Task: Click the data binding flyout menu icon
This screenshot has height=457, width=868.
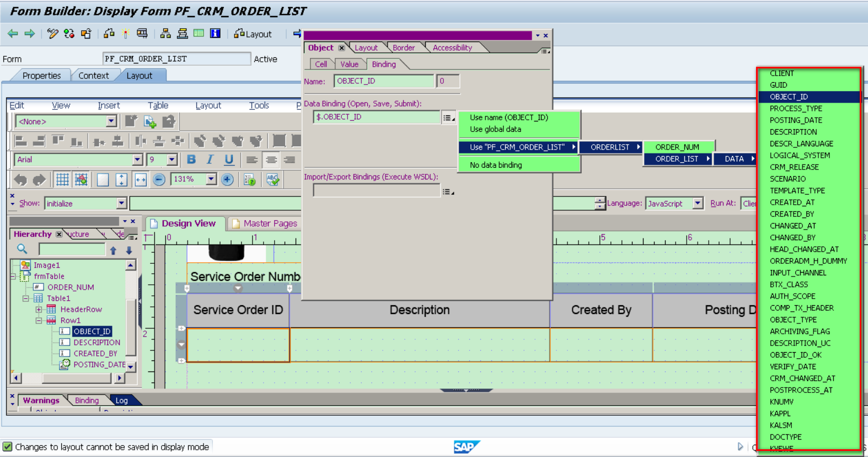Action: click(449, 118)
